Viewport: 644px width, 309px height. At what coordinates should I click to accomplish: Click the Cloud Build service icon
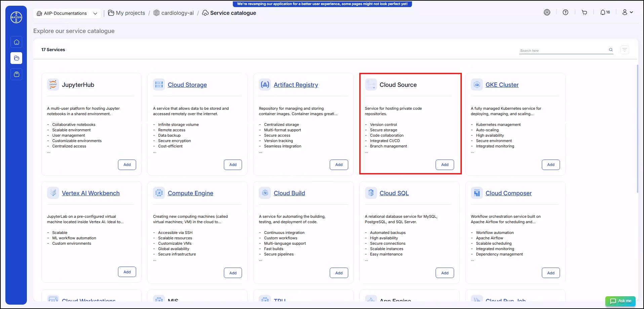click(x=265, y=193)
